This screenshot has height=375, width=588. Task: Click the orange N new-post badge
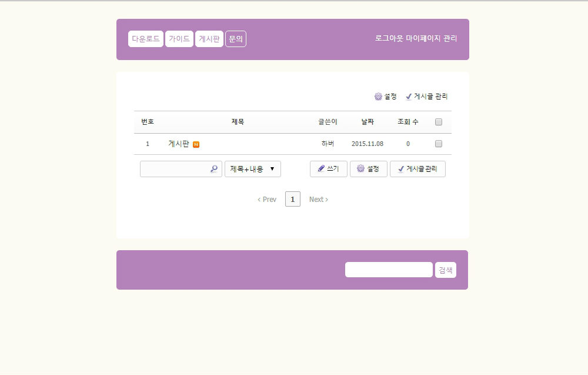pos(196,144)
